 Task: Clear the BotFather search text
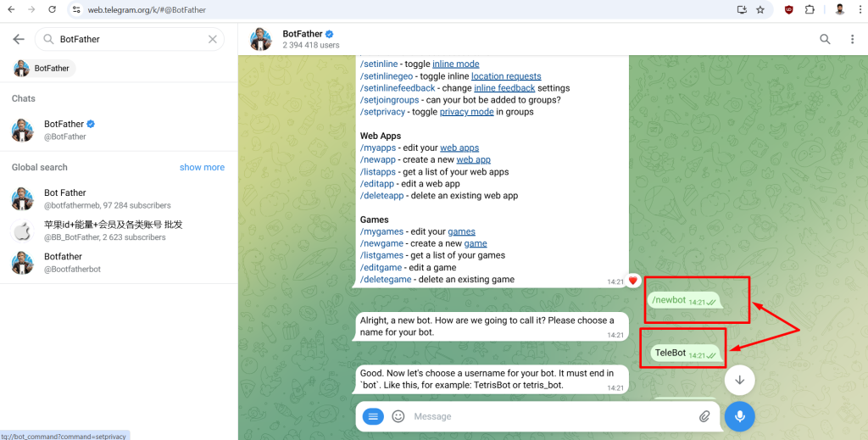(x=213, y=39)
